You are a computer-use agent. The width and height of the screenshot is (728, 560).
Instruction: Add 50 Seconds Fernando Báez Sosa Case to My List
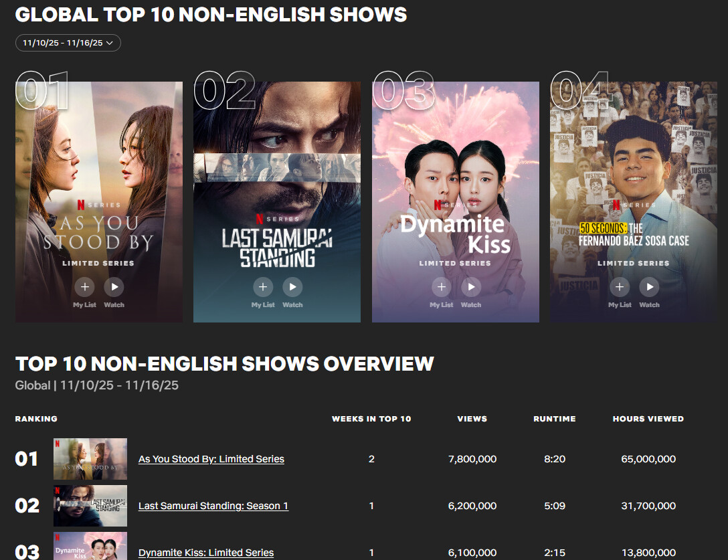click(x=620, y=287)
